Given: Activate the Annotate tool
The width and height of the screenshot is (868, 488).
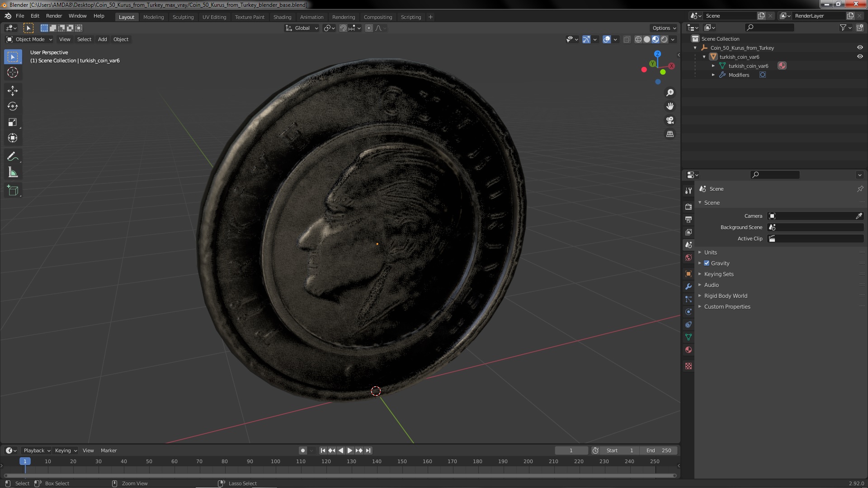Looking at the screenshot, I should pyautogui.click(x=13, y=157).
